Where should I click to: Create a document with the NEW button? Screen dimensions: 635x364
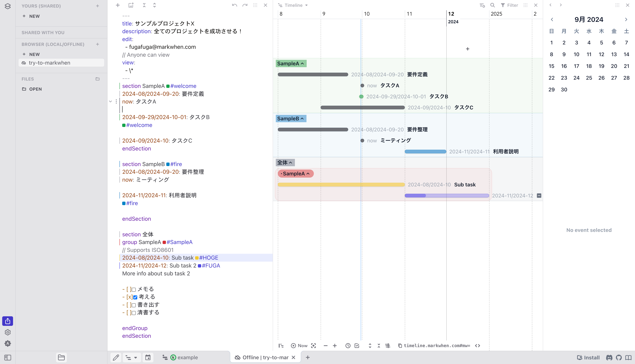tap(31, 16)
